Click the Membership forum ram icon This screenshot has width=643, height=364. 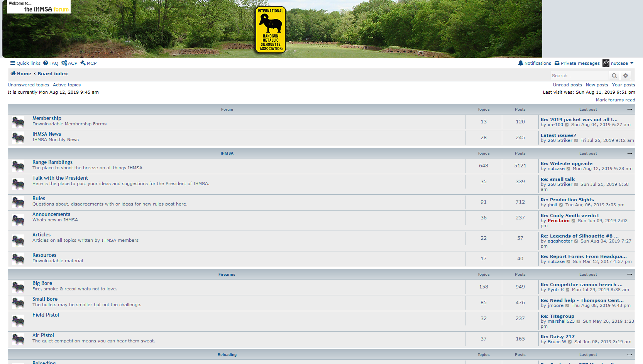coord(18,122)
